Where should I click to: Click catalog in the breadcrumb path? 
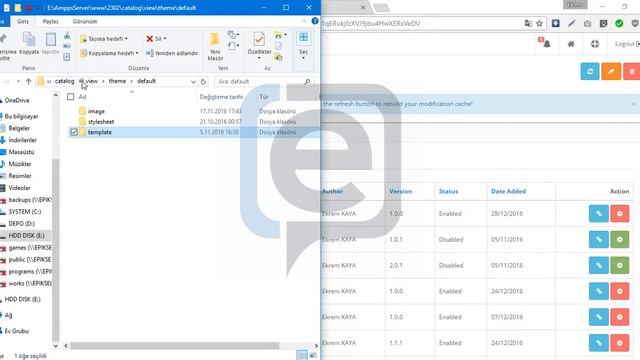[x=64, y=81]
